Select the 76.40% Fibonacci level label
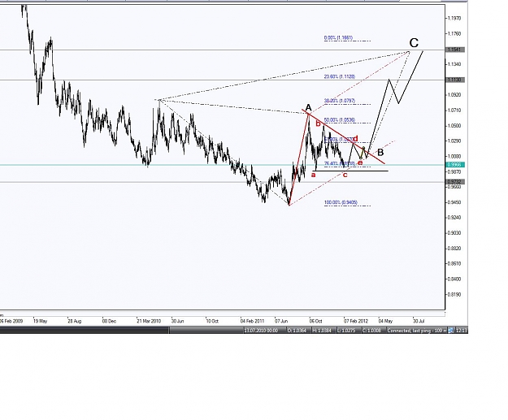508x420 pixels. (x=340, y=164)
